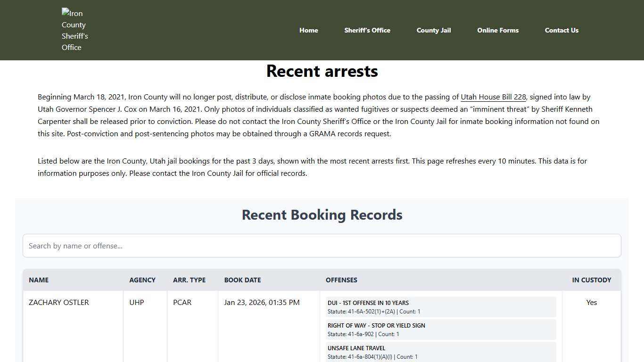Open the Sheriff's Office menu item

(x=367, y=30)
